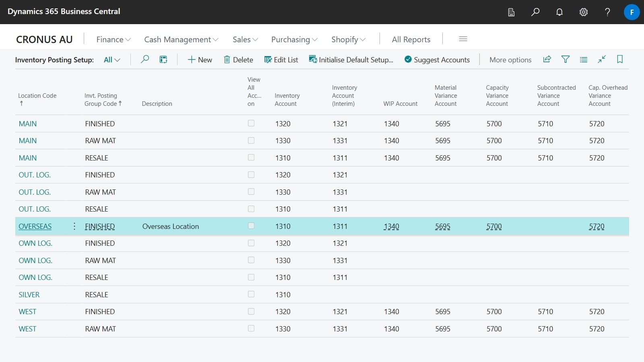Open the list view layout icon
The image size is (644, 362).
pos(583,60)
